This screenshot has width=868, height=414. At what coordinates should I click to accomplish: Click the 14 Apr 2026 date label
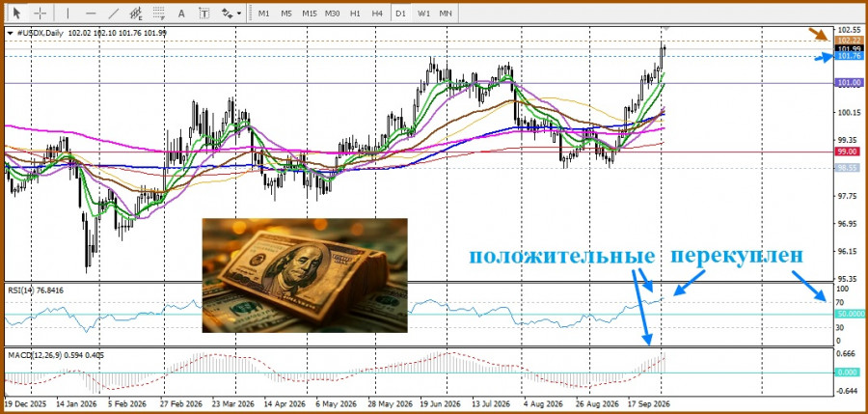[285, 404]
